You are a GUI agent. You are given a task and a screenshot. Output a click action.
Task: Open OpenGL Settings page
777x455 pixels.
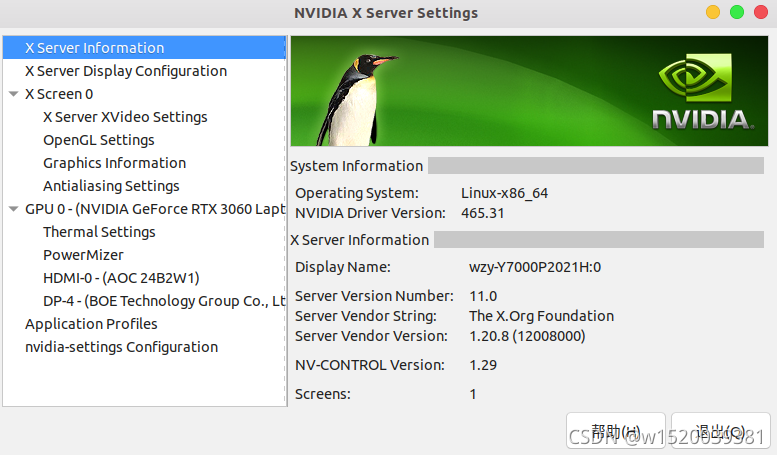(99, 140)
